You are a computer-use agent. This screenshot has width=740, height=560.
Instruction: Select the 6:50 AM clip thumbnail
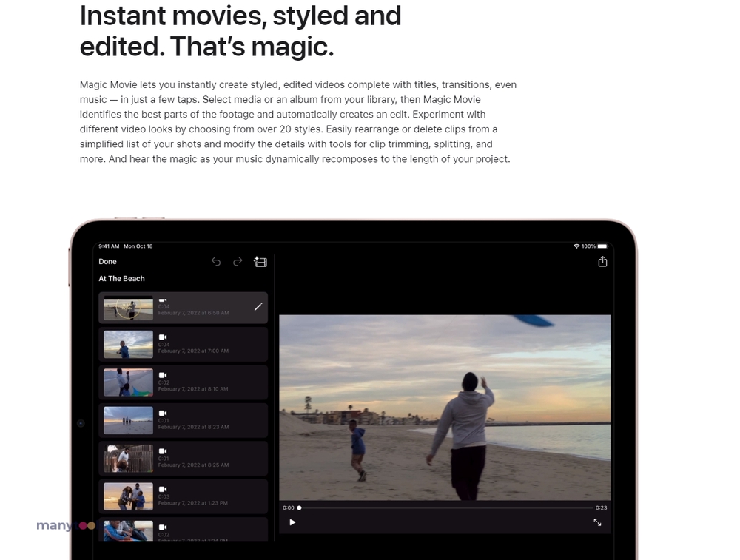pyautogui.click(x=128, y=308)
